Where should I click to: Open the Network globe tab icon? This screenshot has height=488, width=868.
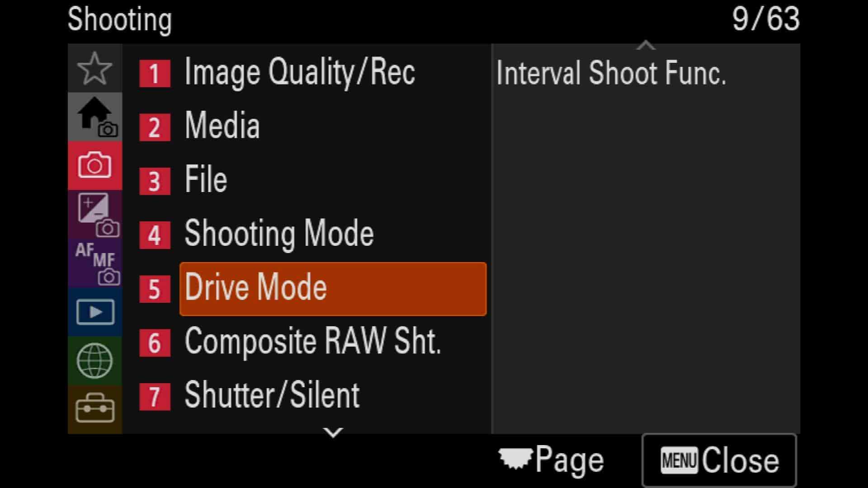click(94, 361)
